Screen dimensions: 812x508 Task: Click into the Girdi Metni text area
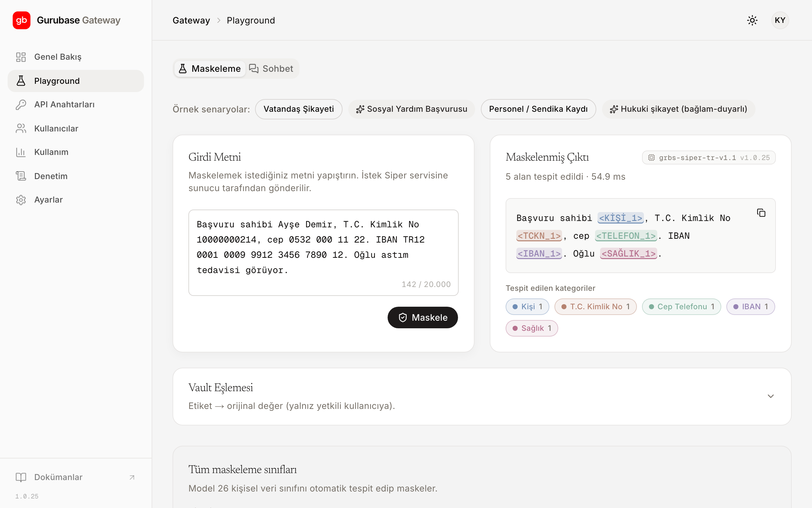pyautogui.click(x=324, y=253)
